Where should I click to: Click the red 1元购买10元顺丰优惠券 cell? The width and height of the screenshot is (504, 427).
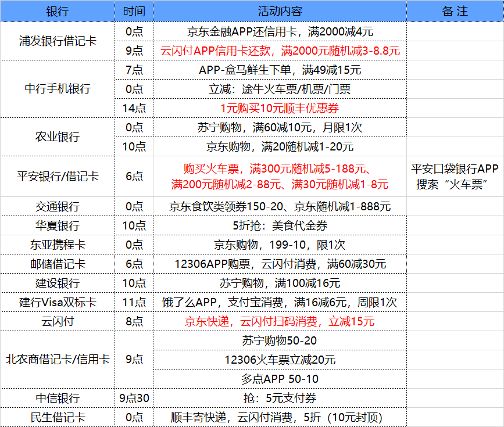pos(280,108)
